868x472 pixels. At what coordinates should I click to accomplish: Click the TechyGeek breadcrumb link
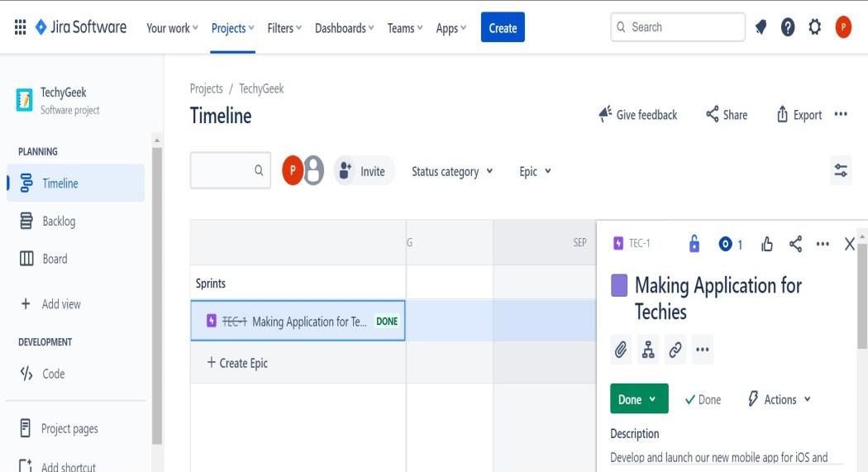(261, 88)
